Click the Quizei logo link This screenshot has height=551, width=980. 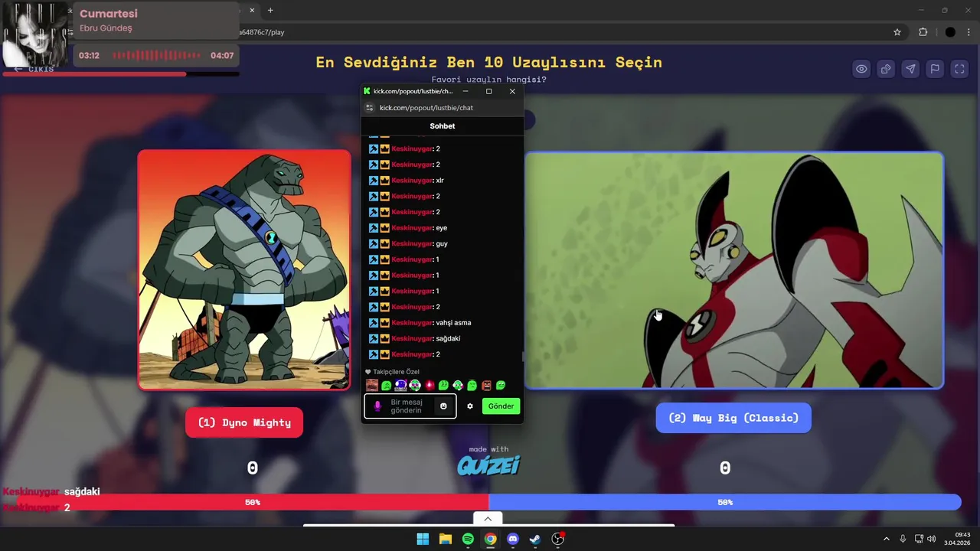[488, 465]
